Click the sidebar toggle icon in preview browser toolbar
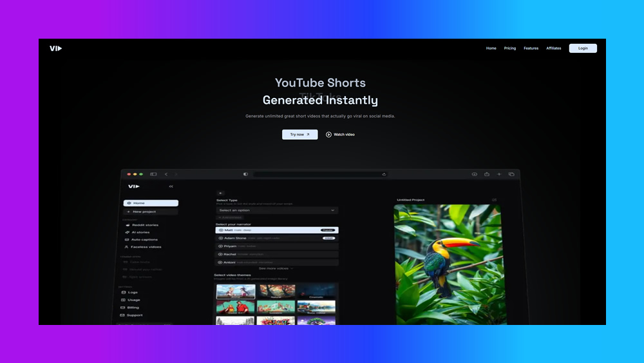This screenshot has height=363, width=644. pos(153,174)
